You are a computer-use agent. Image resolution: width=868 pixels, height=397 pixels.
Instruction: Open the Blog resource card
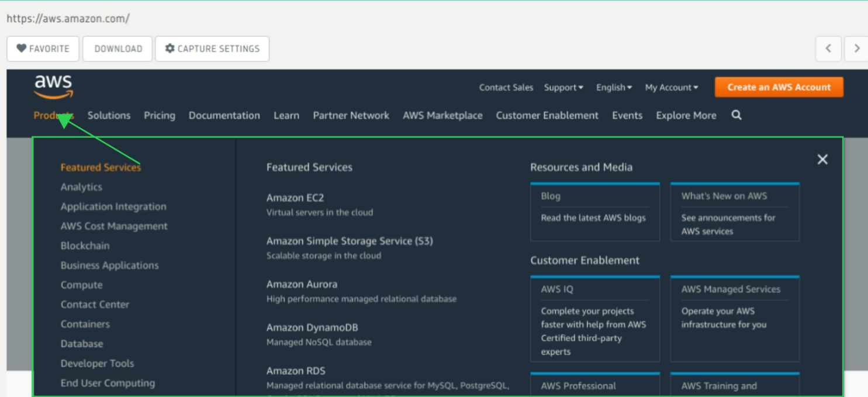tap(595, 212)
